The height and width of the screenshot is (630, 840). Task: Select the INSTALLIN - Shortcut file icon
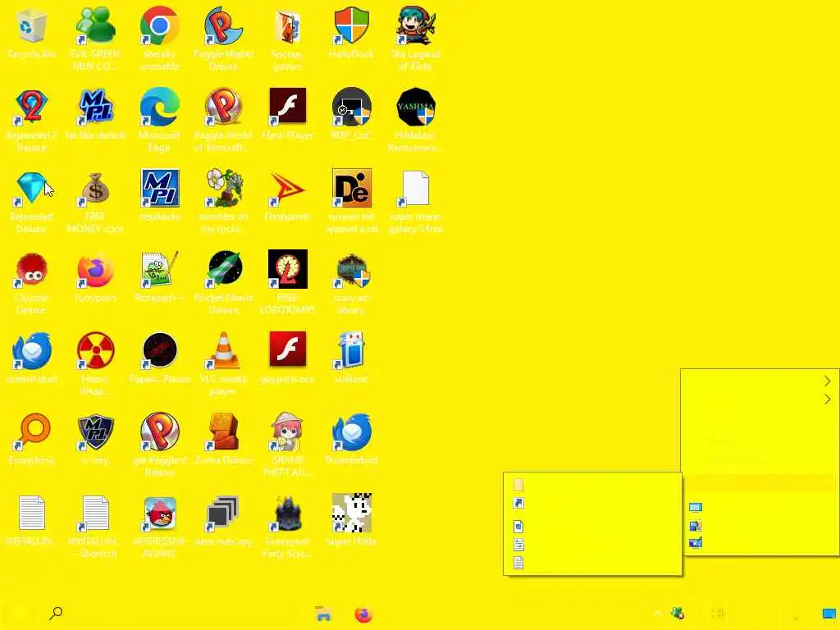(x=95, y=513)
